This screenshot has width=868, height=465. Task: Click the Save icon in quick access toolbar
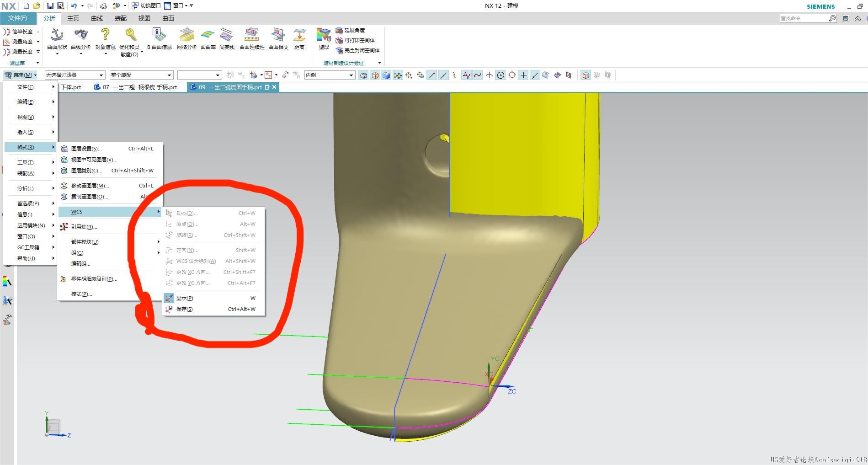tap(50, 6)
